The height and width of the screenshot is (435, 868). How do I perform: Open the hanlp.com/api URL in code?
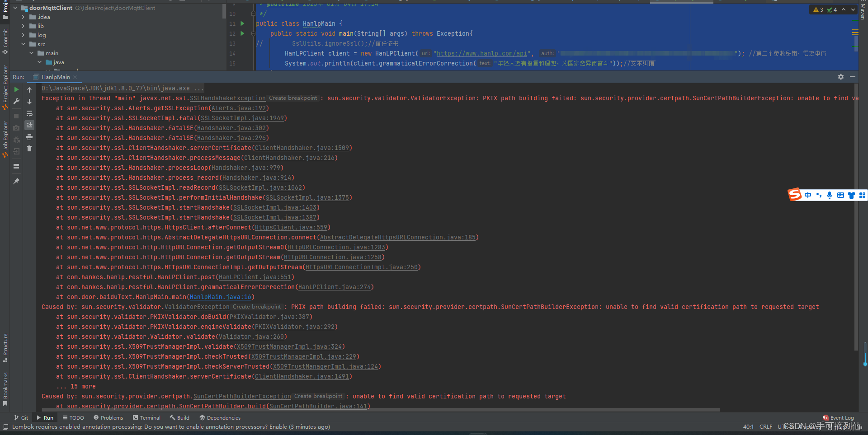(x=482, y=53)
